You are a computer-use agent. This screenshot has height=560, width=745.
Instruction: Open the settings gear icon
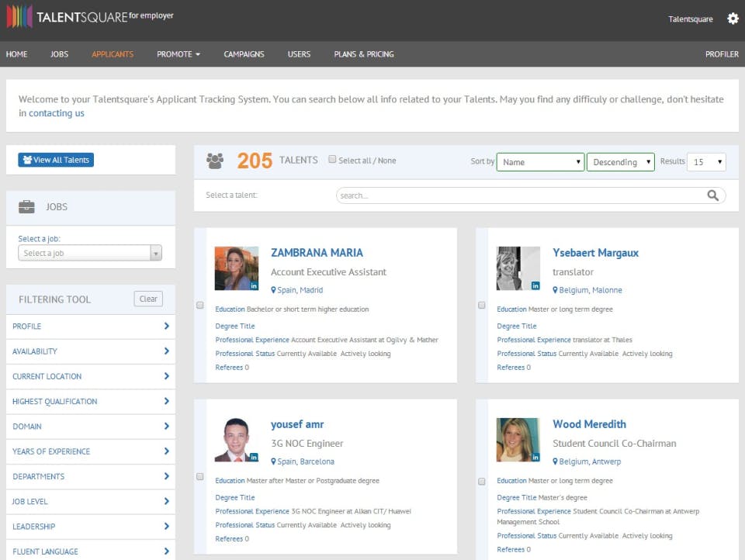click(x=733, y=19)
